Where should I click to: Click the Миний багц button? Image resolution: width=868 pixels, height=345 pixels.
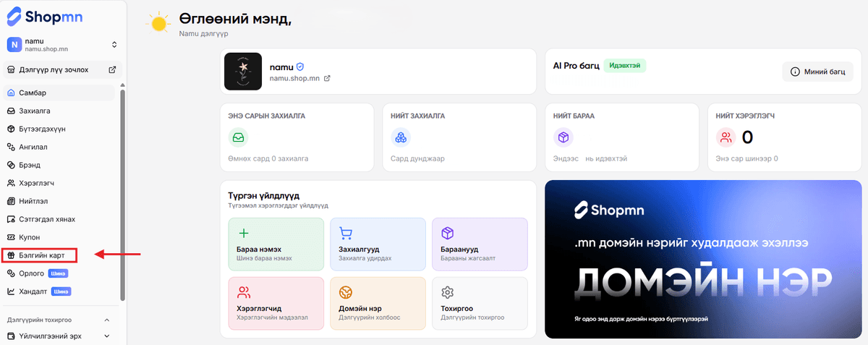(817, 72)
